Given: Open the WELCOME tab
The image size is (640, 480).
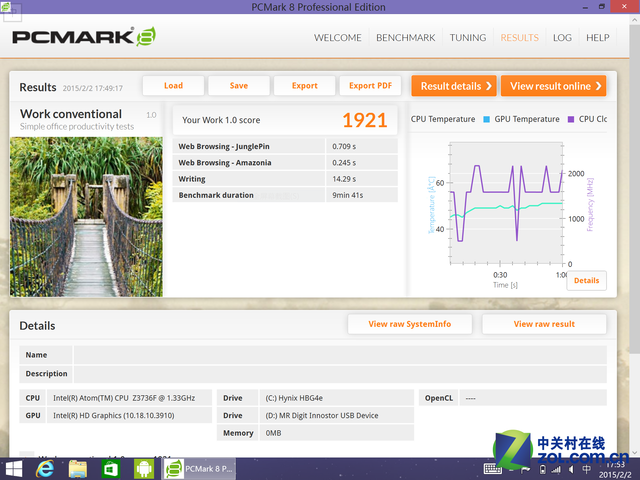Looking at the screenshot, I should pos(338,38).
